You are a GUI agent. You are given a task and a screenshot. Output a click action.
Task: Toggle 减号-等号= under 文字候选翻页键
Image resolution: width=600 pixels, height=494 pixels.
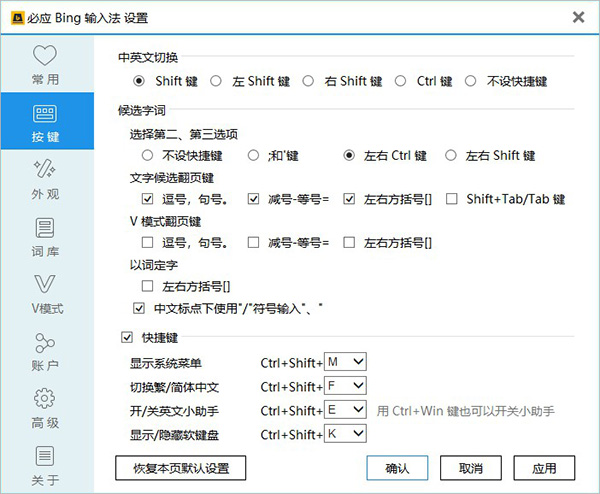(253, 199)
